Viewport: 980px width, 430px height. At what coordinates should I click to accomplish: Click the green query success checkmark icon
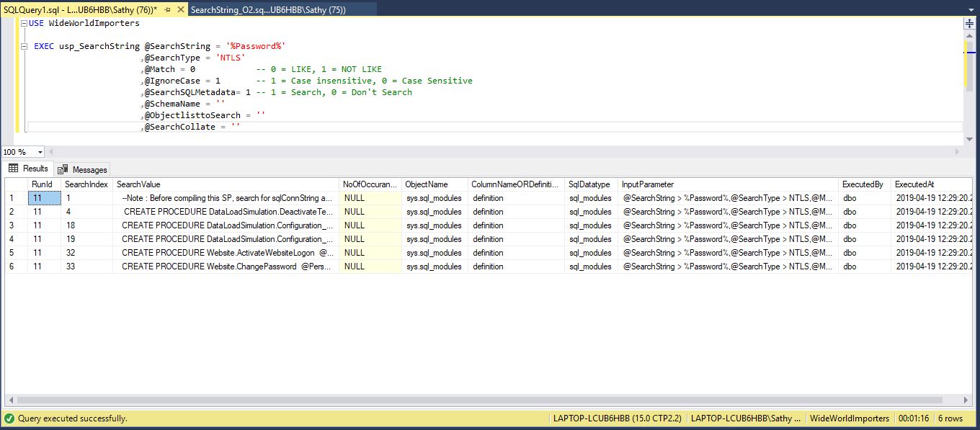9,418
